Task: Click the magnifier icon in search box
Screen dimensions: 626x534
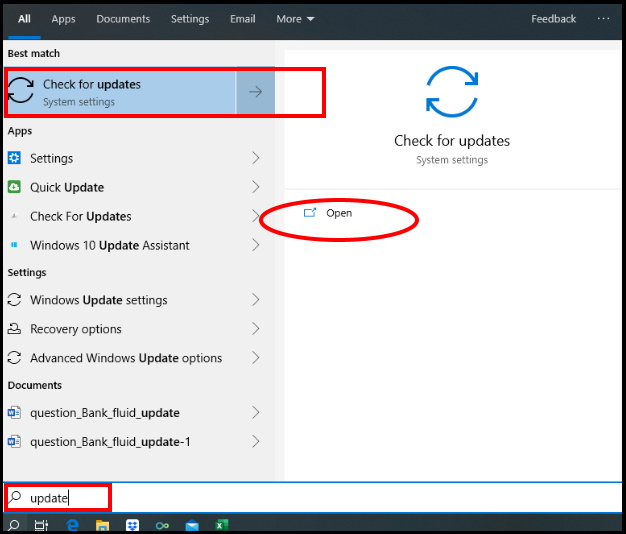Action: tap(15, 497)
